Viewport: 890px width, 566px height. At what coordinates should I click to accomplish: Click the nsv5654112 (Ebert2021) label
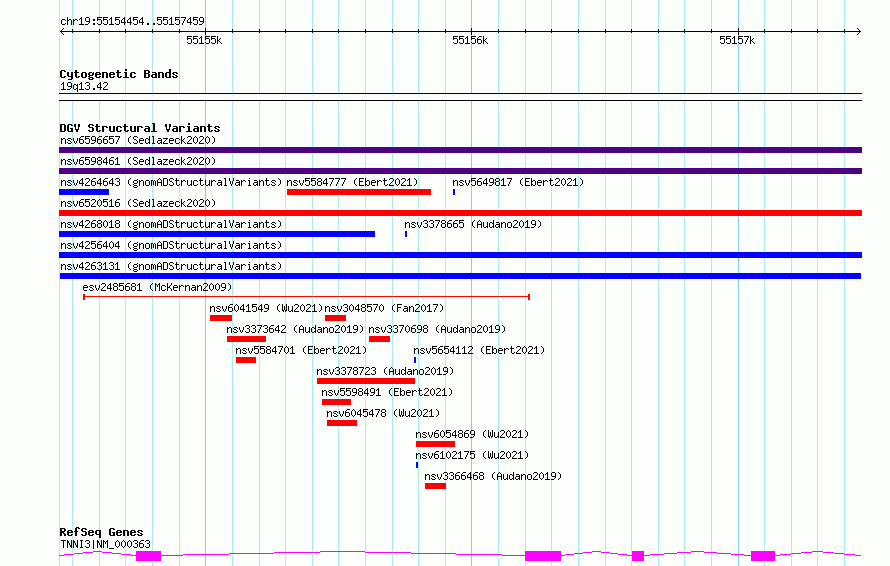click(479, 350)
